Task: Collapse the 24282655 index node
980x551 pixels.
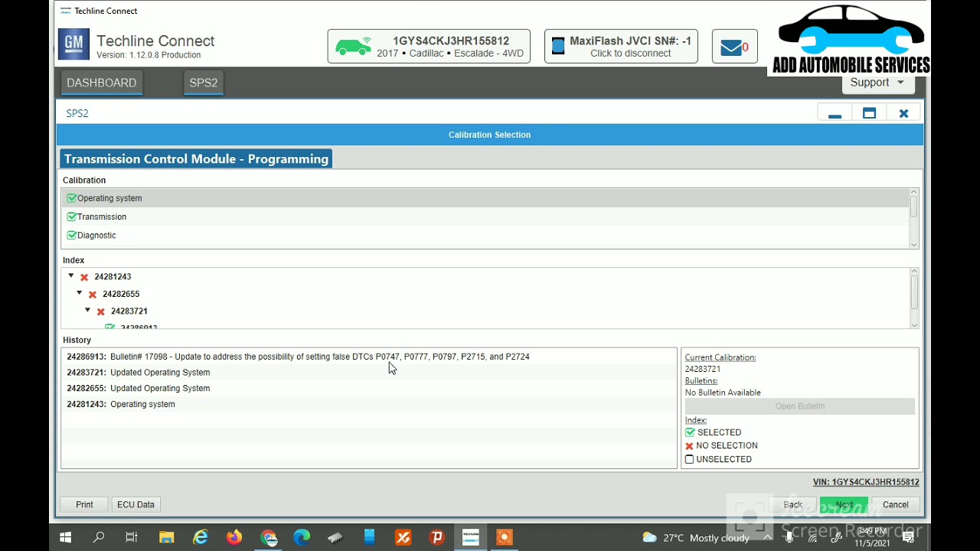Action: (79, 293)
